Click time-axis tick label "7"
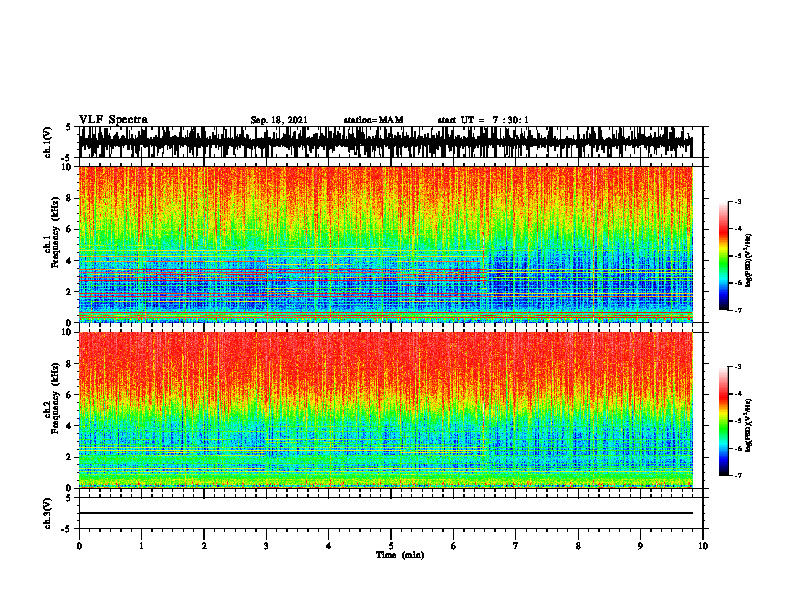 tap(516, 546)
